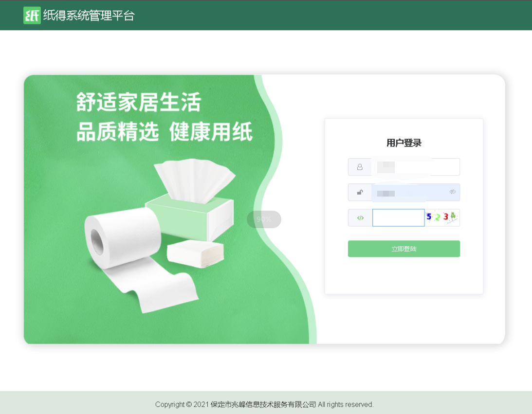Click the user avatar icon beside username
This screenshot has height=414, width=532.
(x=360, y=167)
